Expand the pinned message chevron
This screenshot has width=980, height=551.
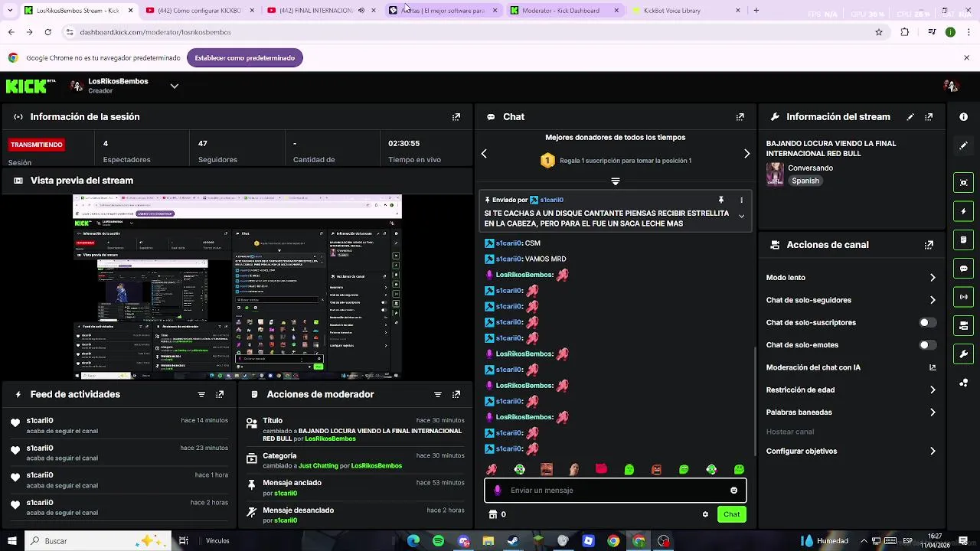click(x=741, y=217)
